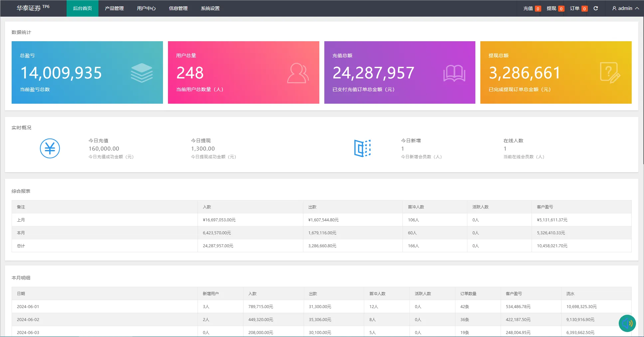This screenshot has height=337, width=644.
Task: Click the stacked layers icon on 总盈亏 card
Action: click(142, 73)
